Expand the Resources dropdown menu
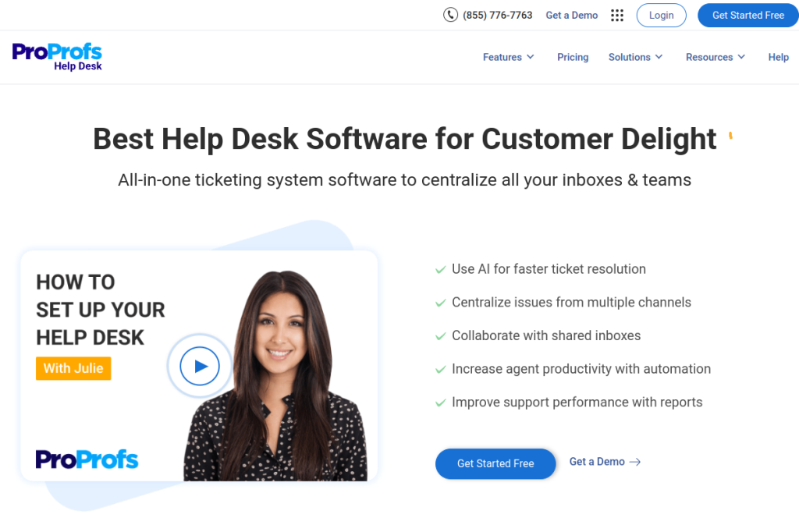Screen dimensions: 799x532 (716, 57)
